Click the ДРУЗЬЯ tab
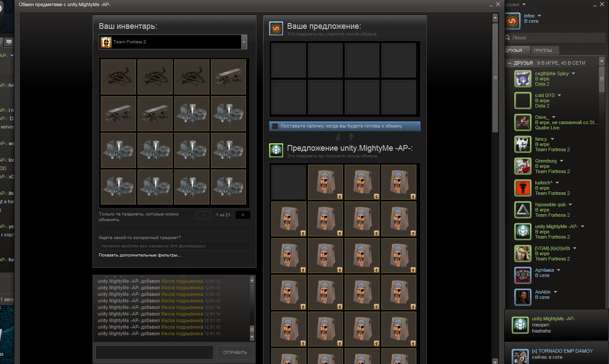This screenshot has height=364, width=609. pyautogui.click(x=517, y=50)
